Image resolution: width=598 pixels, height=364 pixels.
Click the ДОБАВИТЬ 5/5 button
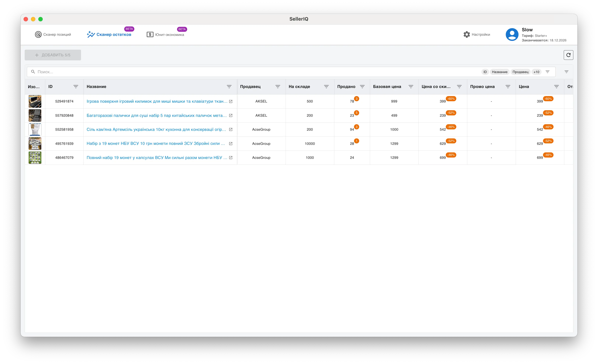coord(53,55)
